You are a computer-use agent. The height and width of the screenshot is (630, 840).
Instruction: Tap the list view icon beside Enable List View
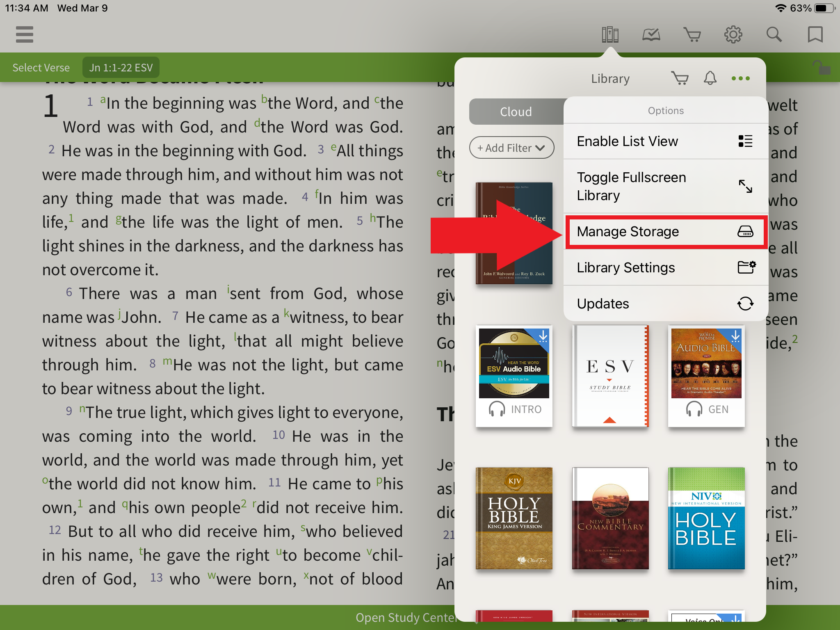(745, 141)
